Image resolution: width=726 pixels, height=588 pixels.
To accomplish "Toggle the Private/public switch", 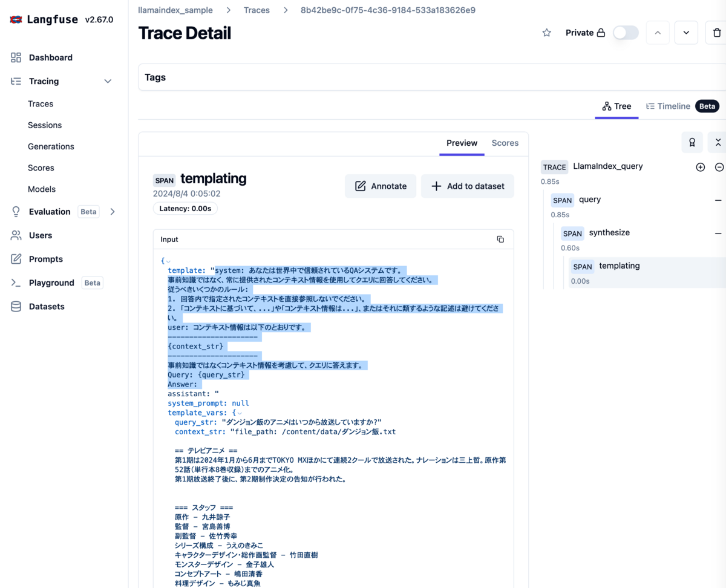I will click(626, 33).
